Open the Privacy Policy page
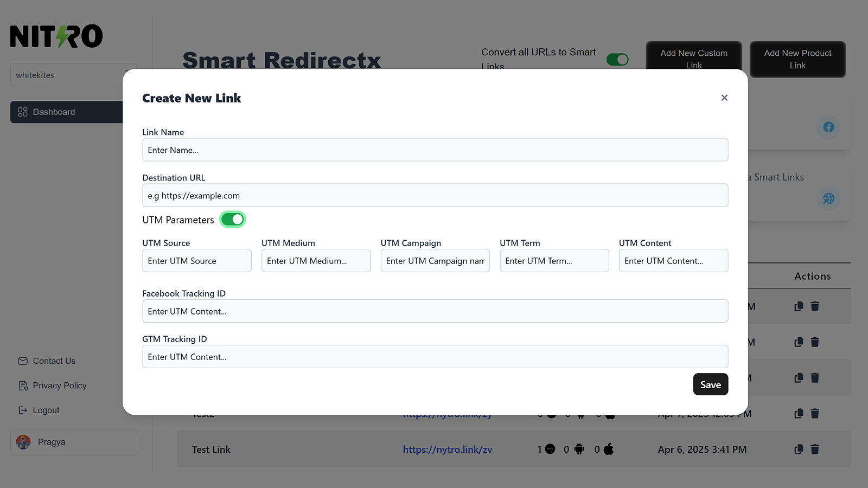 click(60, 386)
